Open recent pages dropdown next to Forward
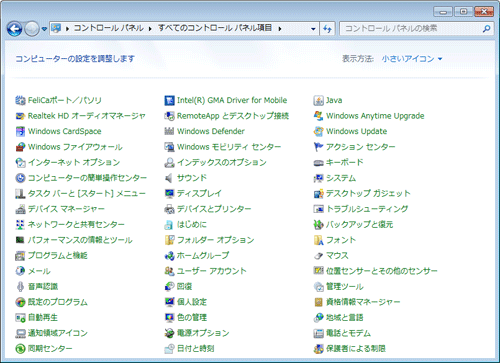 pyautogui.click(x=44, y=29)
